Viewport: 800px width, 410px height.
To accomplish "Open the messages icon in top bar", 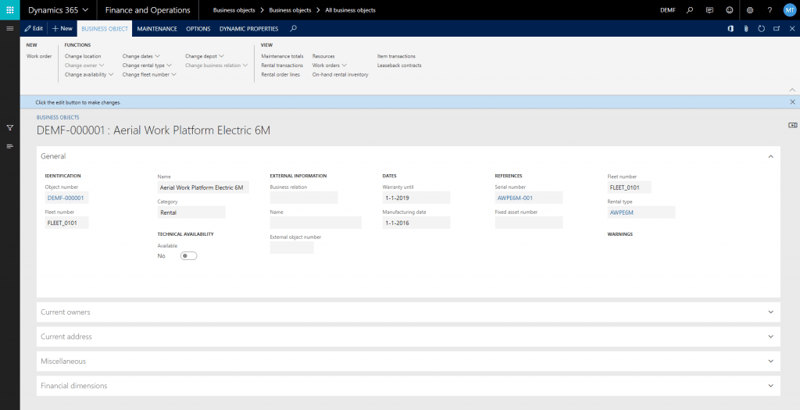I will 709,10.
